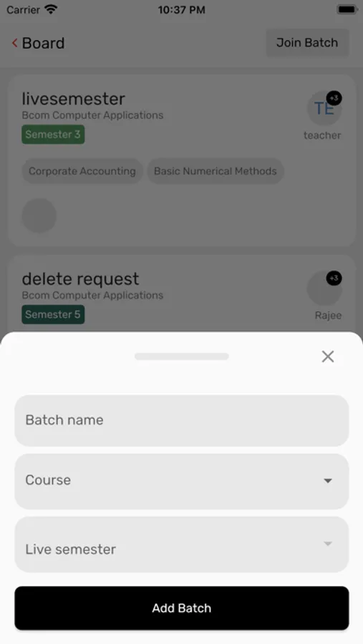Tap the Add Batch button

pos(182,608)
